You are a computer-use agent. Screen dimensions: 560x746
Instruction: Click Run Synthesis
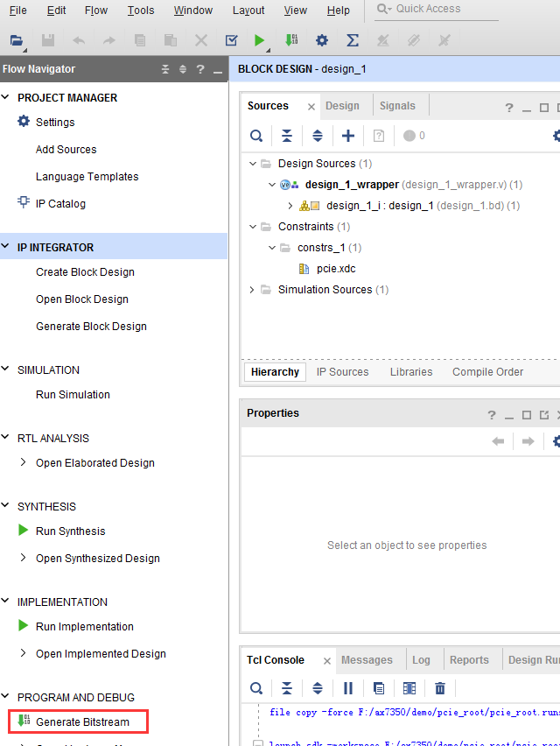click(70, 531)
